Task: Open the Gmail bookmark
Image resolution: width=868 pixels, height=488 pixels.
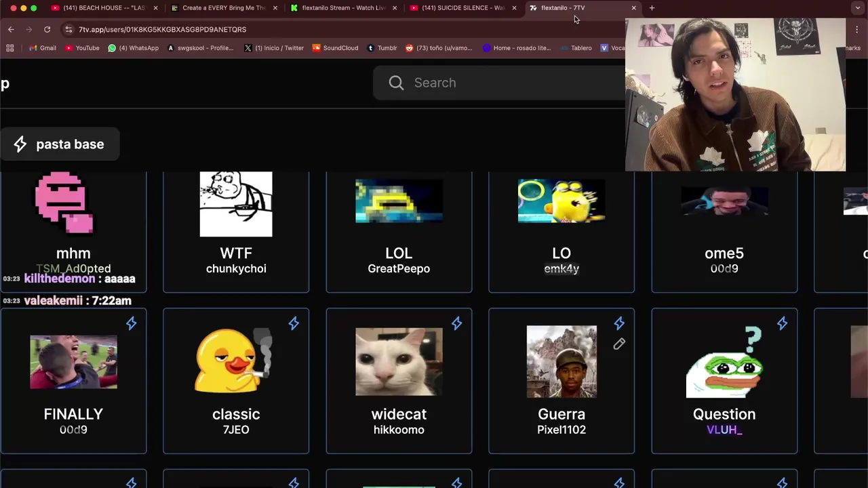Action: point(42,48)
